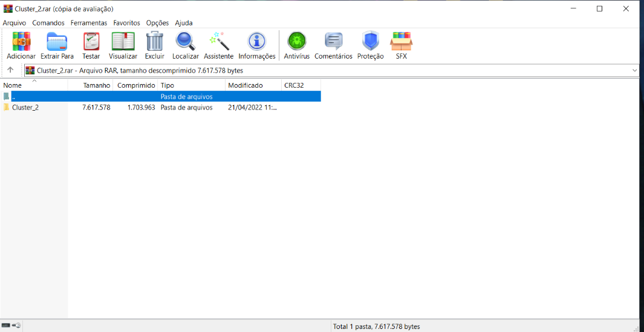Viewport: 644px width, 332px height.
Task: Click the Extrair Para folder icon
Action: tap(57, 41)
